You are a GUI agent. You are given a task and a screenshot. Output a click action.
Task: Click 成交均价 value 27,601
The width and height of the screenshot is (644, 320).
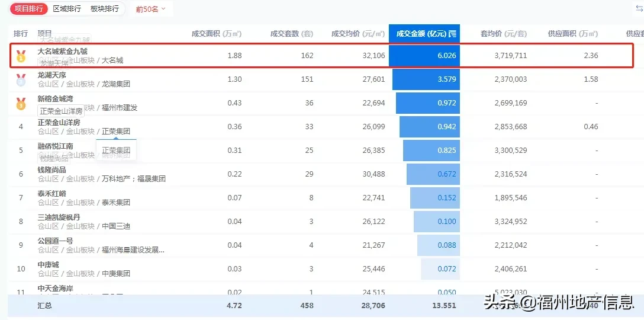coord(373,79)
